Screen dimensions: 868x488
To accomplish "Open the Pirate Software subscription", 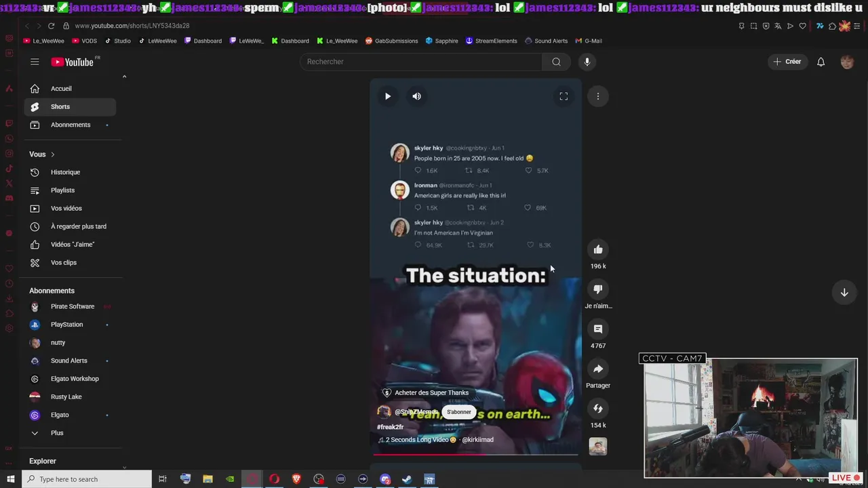I will tap(70, 306).
